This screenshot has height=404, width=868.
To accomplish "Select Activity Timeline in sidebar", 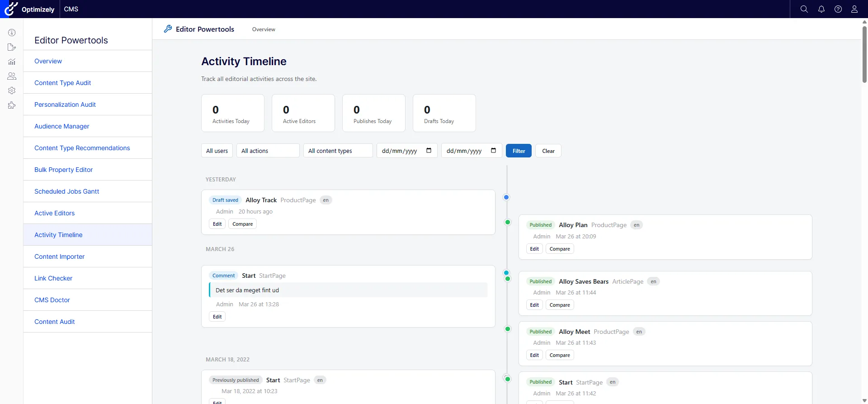I will (x=88, y=235).
